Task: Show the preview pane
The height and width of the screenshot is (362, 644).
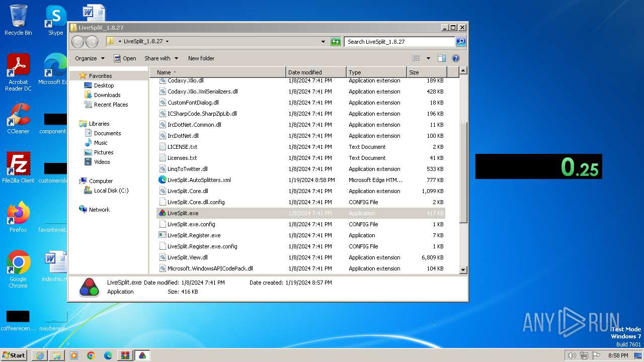Action: (441, 58)
